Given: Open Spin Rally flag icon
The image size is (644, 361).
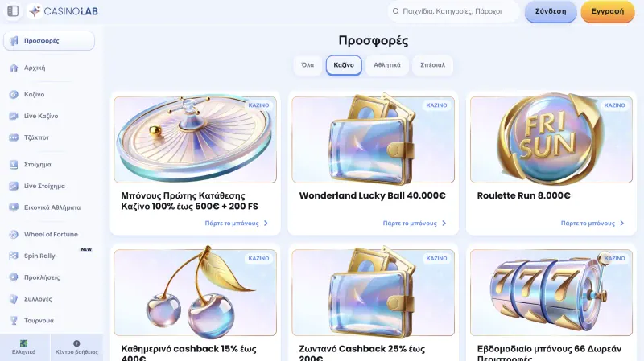Looking at the screenshot, I should (14, 256).
